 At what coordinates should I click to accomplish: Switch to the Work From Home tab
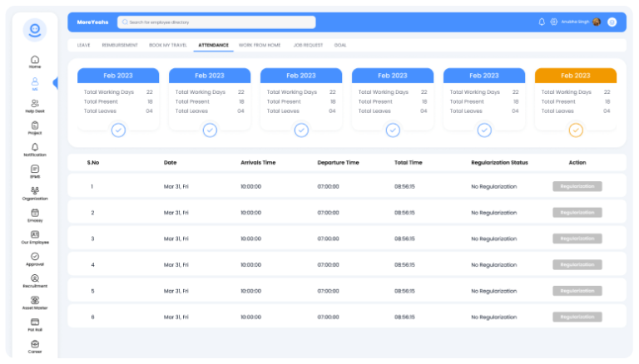coord(260,45)
